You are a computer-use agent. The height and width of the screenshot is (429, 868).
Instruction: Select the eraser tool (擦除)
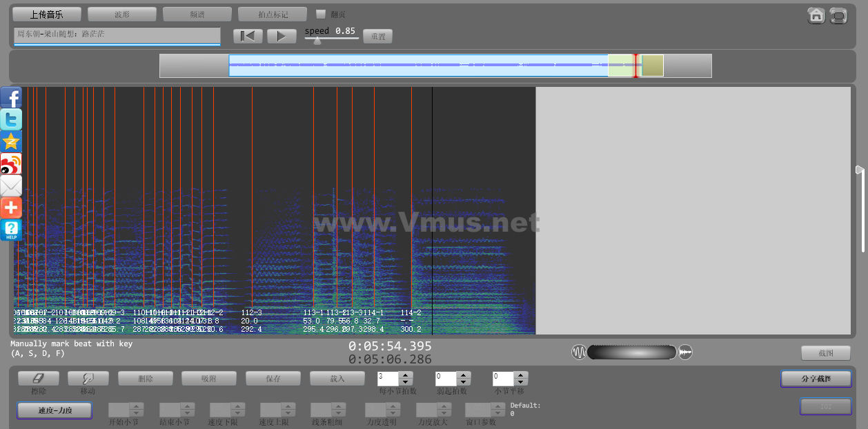pos(38,379)
